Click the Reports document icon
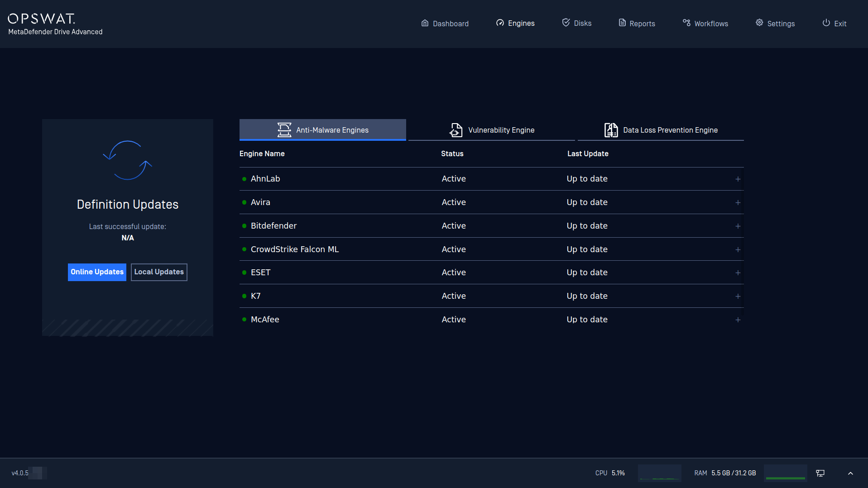This screenshot has height=488, width=868. (622, 23)
